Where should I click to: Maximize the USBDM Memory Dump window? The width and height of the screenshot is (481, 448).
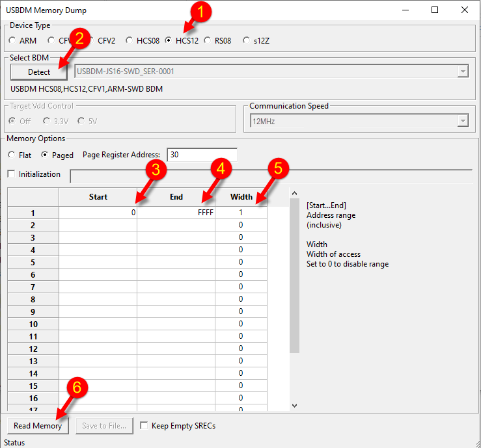[x=435, y=10]
